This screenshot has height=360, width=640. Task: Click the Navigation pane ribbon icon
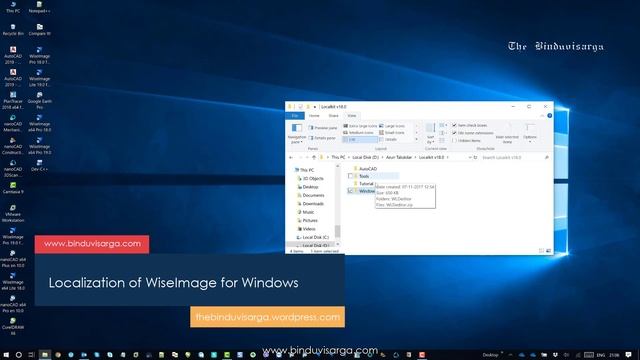297,133
